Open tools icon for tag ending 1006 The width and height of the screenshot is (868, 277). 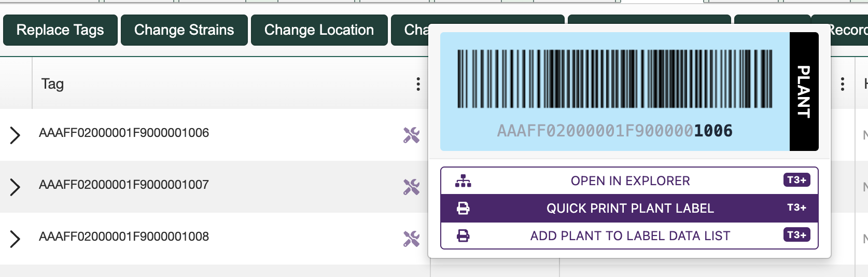tap(411, 135)
